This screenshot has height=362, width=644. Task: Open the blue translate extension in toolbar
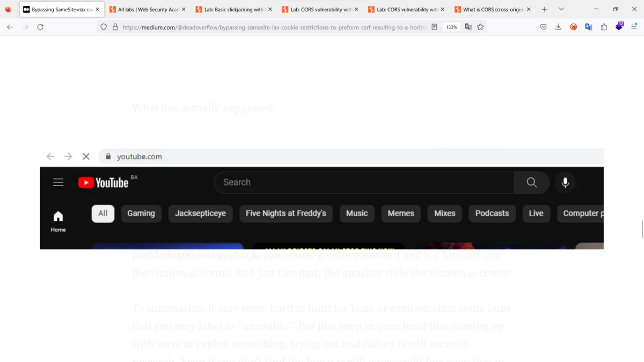coord(589,27)
